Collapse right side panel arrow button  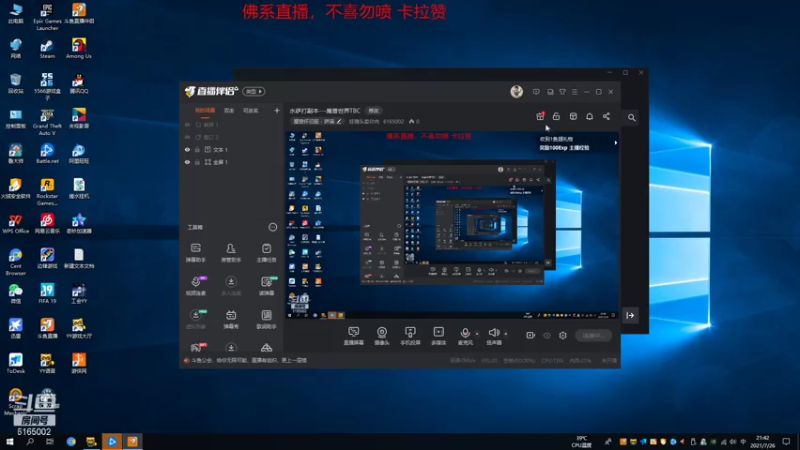pos(630,315)
